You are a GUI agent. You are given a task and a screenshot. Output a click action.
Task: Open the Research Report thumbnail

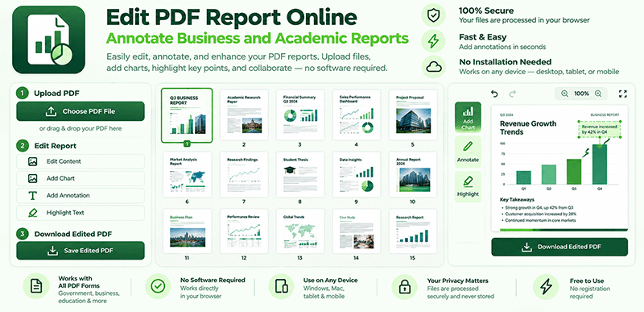click(413, 231)
